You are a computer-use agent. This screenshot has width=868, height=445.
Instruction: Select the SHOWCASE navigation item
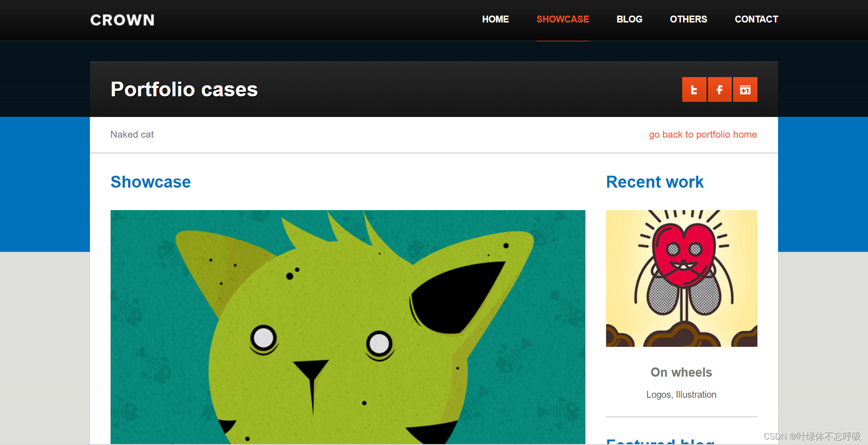(x=563, y=19)
